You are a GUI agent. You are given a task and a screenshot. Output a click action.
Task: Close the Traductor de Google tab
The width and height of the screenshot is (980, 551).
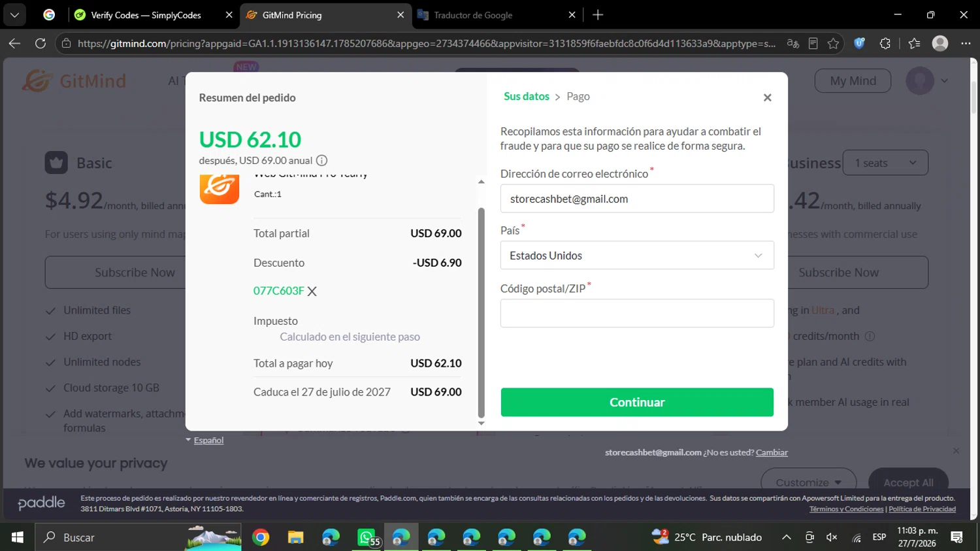click(x=572, y=14)
